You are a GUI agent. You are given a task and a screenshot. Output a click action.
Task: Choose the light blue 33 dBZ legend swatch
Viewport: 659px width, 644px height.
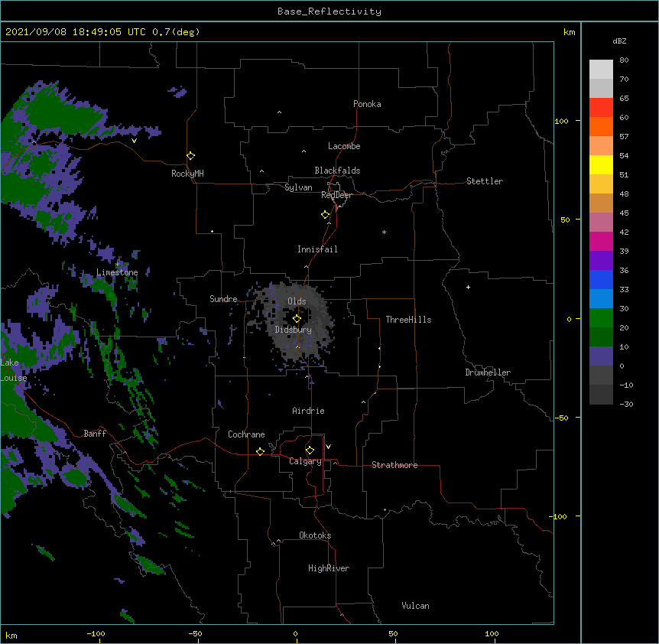pos(601,298)
